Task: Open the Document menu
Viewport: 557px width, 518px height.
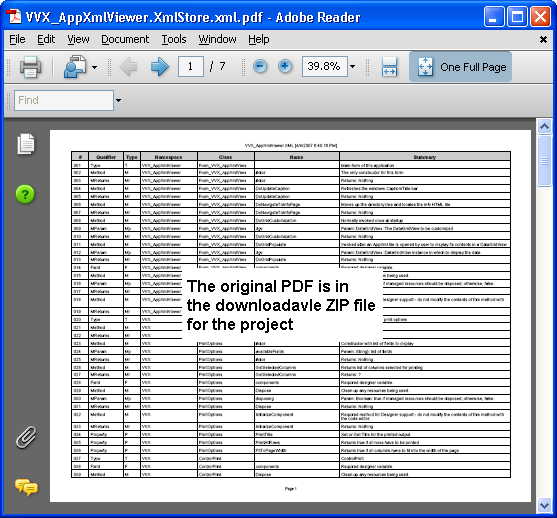Action: point(125,39)
